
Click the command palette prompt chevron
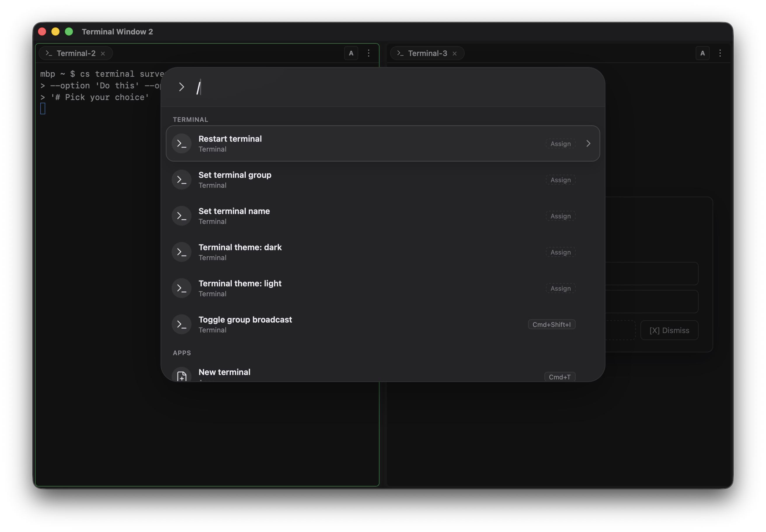(x=182, y=87)
